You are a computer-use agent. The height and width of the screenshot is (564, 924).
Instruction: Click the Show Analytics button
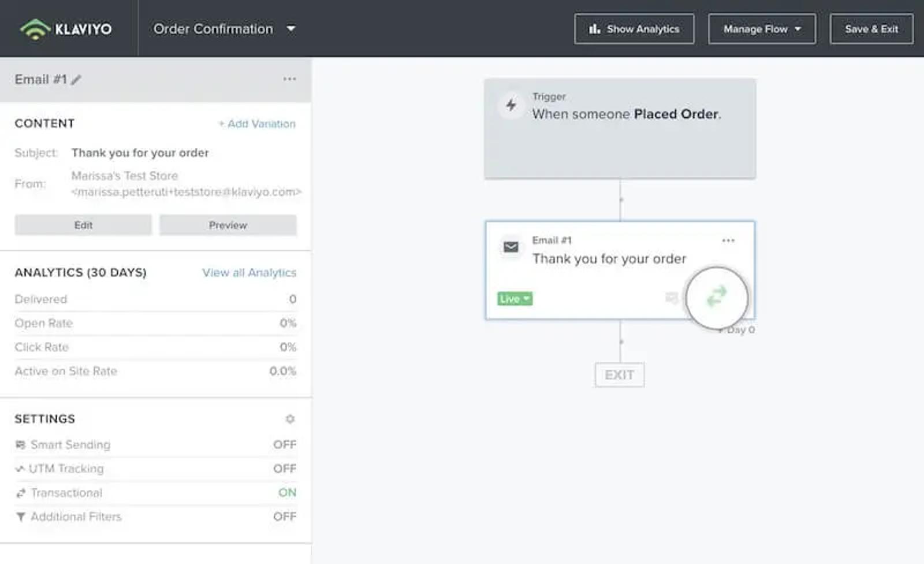coord(634,29)
